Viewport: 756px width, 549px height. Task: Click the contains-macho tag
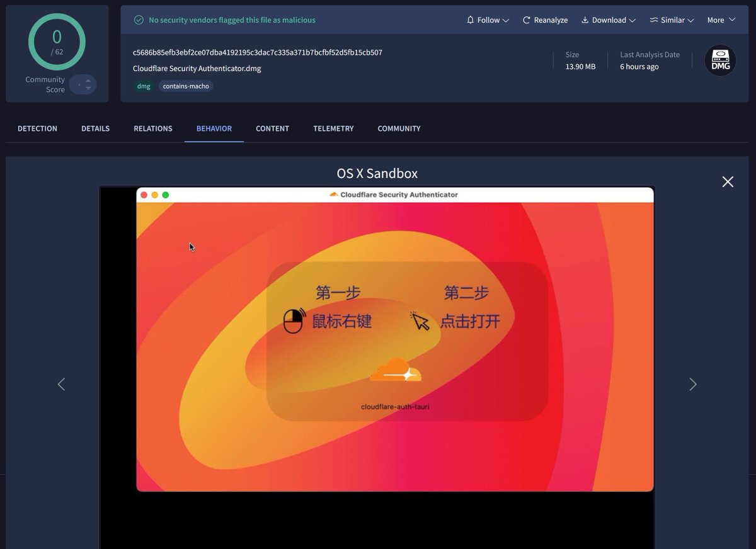coord(186,86)
